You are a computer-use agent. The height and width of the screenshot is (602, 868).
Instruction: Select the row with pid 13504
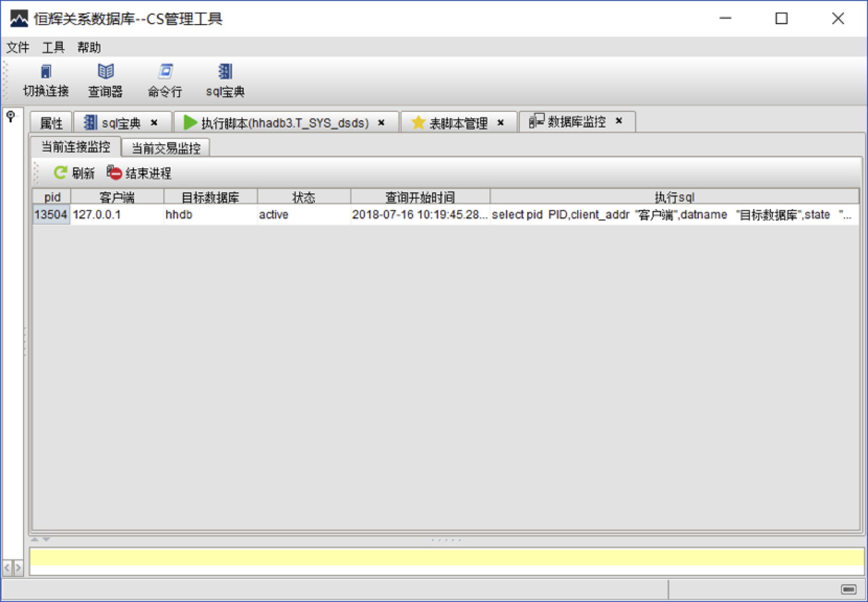(x=51, y=215)
